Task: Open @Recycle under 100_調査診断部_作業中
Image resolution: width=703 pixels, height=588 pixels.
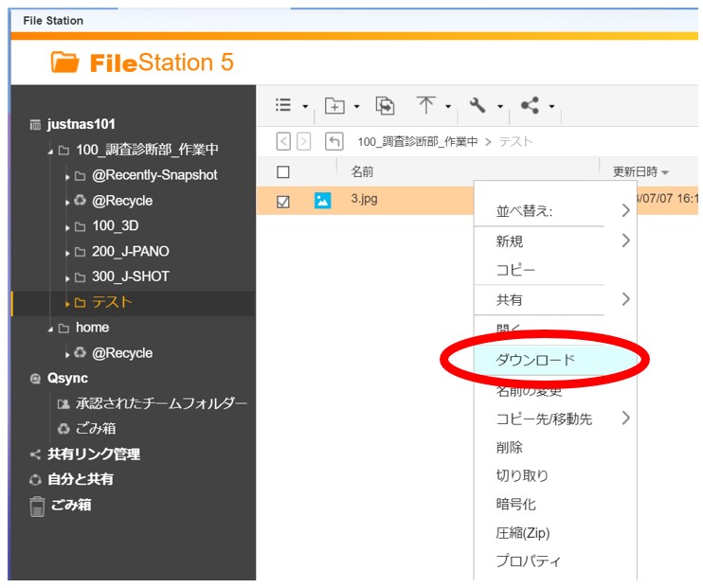Action: [x=122, y=201]
